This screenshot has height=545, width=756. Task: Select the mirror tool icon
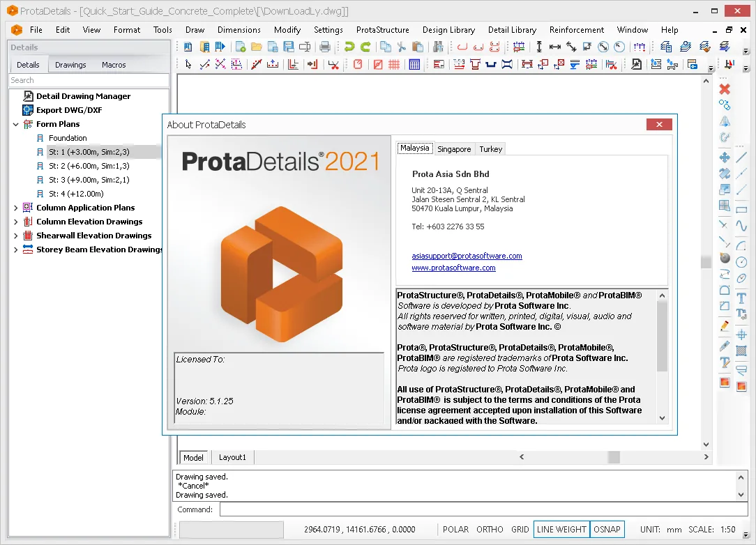click(724, 121)
